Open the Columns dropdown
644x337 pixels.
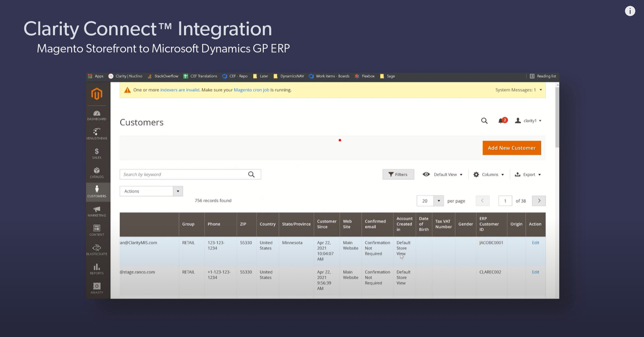coord(489,174)
